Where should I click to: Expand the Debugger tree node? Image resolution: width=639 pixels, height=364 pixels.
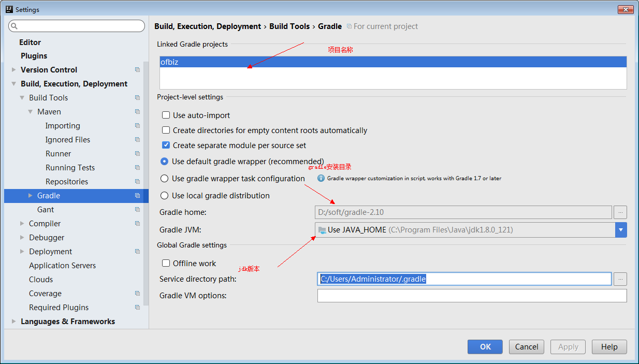(22, 238)
